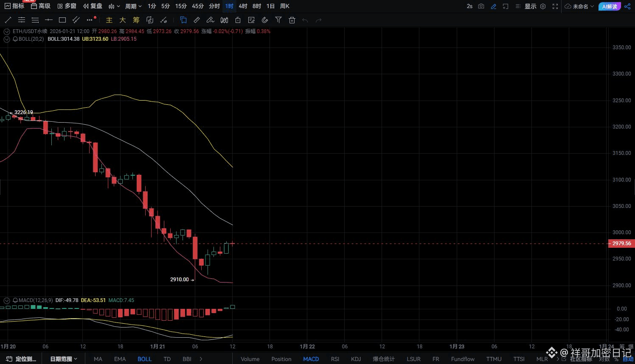Click the AI解读 button

pyautogui.click(x=610, y=6)
